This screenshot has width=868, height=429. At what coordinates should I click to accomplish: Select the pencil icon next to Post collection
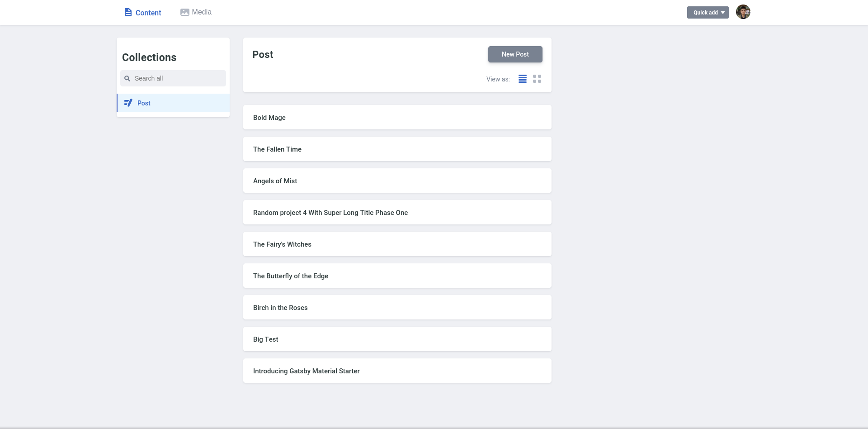pyautogui.click(x=128, y=103)
